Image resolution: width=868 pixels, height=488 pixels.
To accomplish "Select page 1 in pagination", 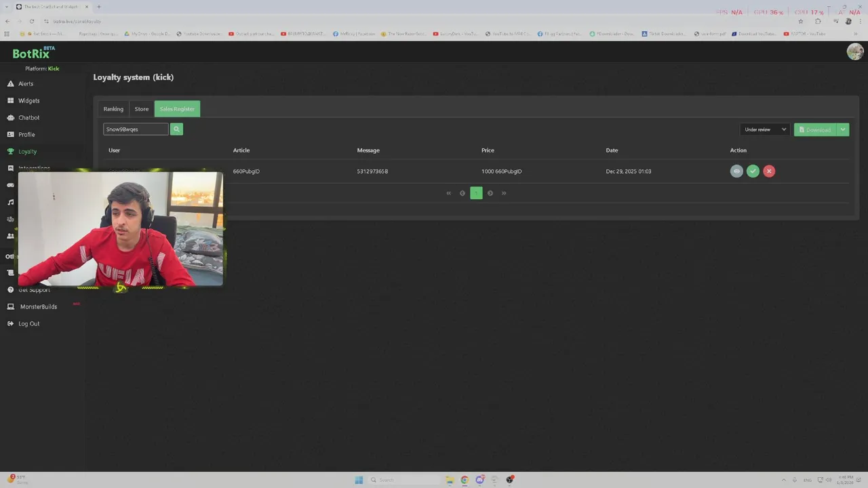I will coord(476,193).
